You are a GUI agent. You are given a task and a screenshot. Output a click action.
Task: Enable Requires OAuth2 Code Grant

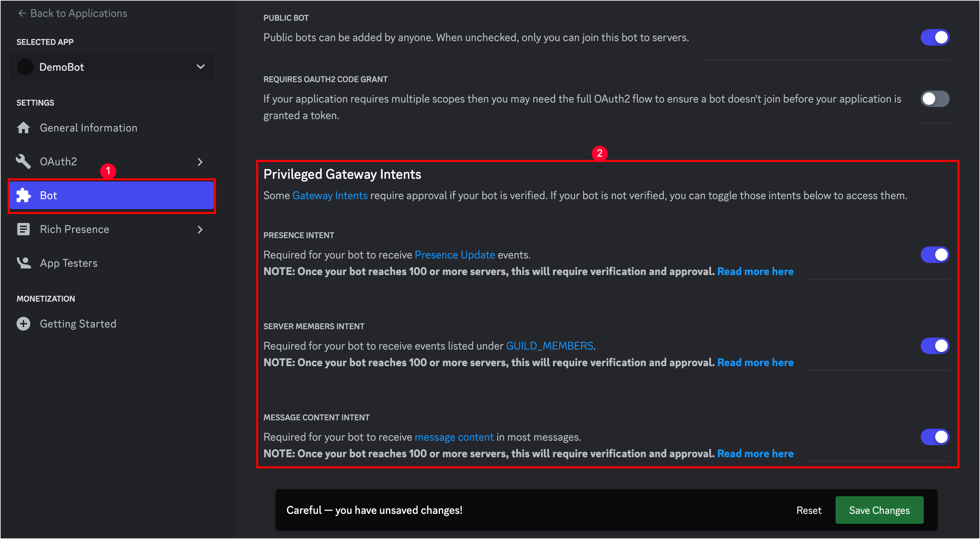[x=935, y=99]
